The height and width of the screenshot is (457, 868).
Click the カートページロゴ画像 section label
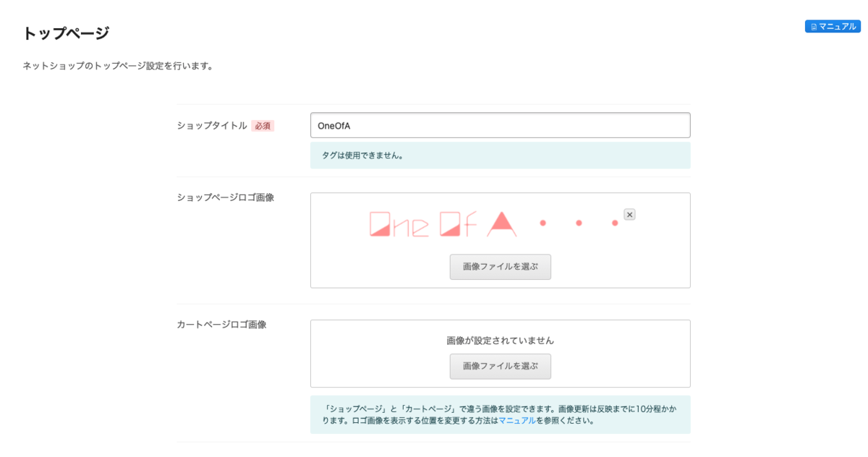pyautogui.click(x=221, y=324)
